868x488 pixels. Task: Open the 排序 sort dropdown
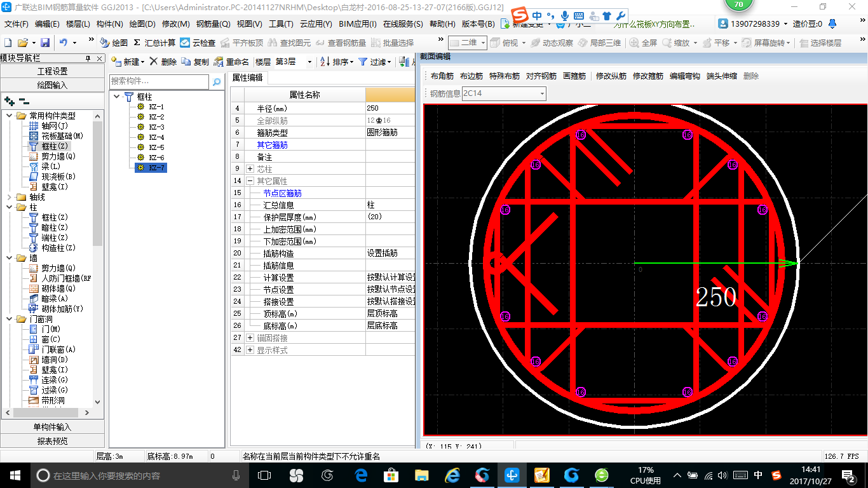tap(336, 62)
